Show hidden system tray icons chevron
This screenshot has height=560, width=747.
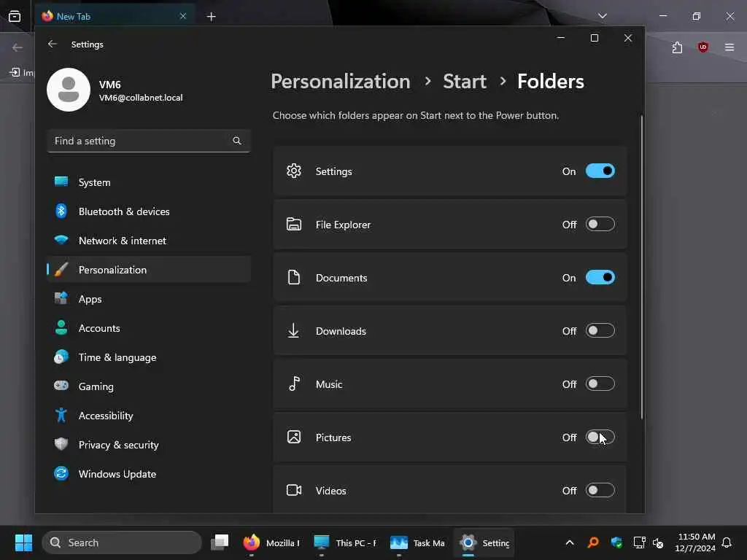pos(570,542)
